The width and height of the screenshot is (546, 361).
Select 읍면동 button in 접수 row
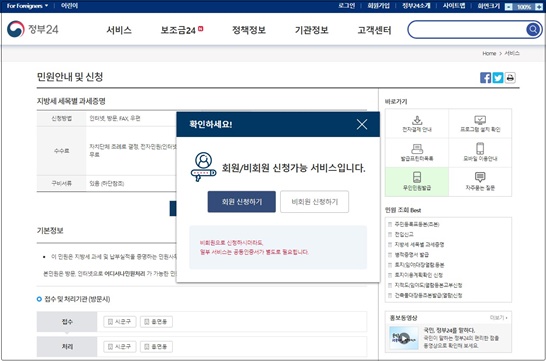tap(156, 322)
